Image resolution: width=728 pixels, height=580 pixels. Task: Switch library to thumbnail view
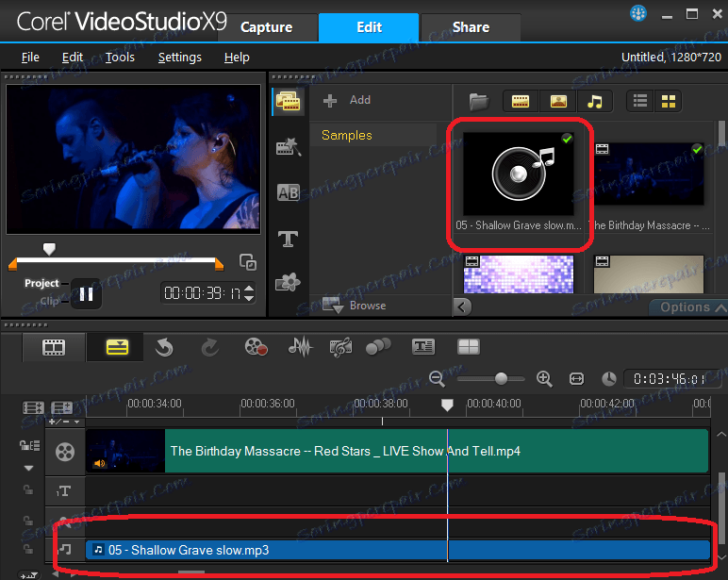(x=668, y=101)
